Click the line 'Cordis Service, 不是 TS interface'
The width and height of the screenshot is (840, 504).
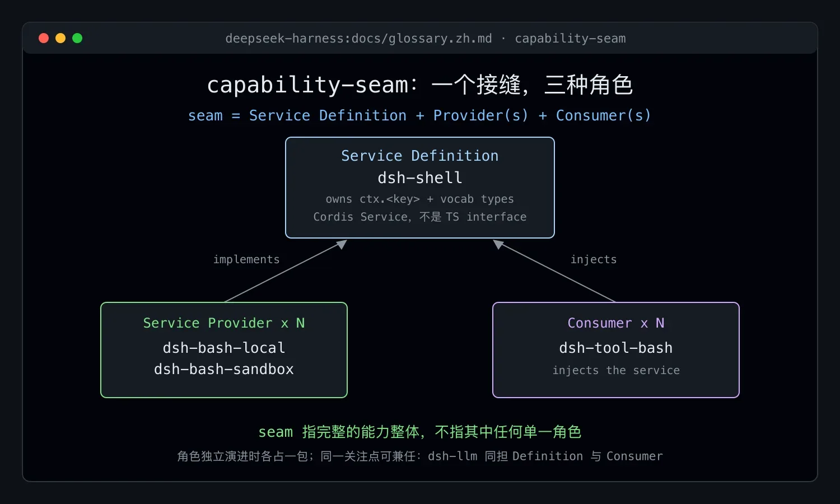click(x=420, y=217)
